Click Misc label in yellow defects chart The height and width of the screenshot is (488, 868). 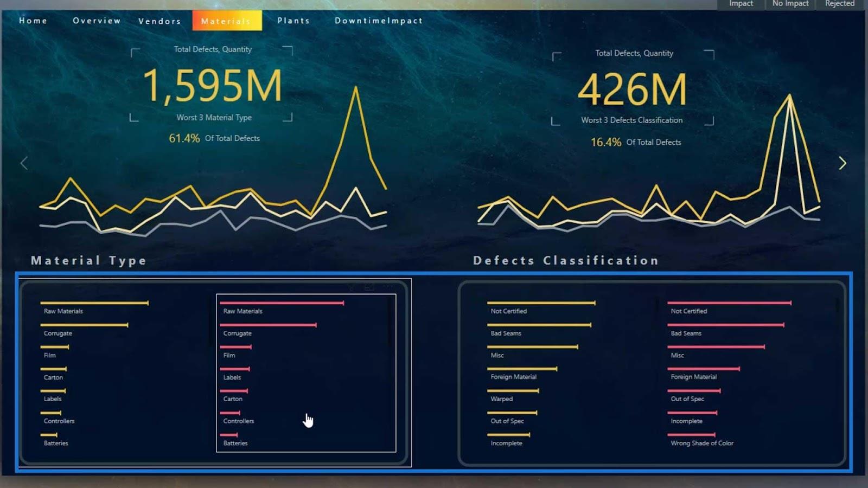click(497, 355)
